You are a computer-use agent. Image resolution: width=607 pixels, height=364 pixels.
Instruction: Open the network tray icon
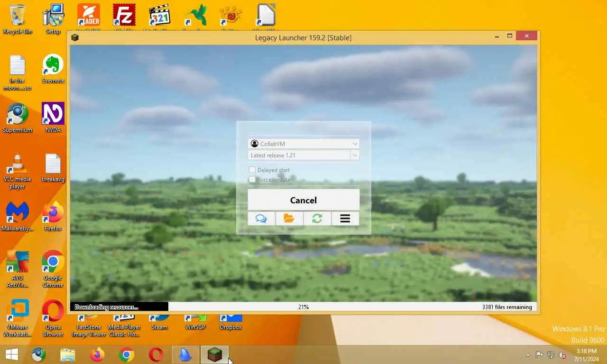(551, 355)
